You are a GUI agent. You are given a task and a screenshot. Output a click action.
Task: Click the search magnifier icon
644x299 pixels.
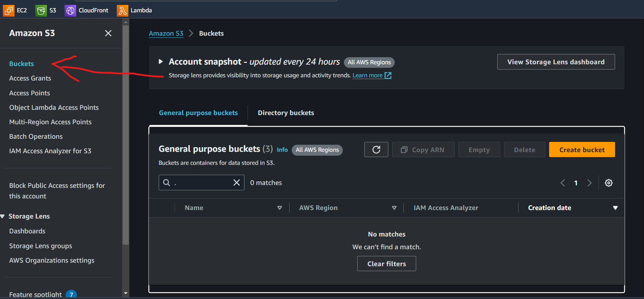point(166,183)
